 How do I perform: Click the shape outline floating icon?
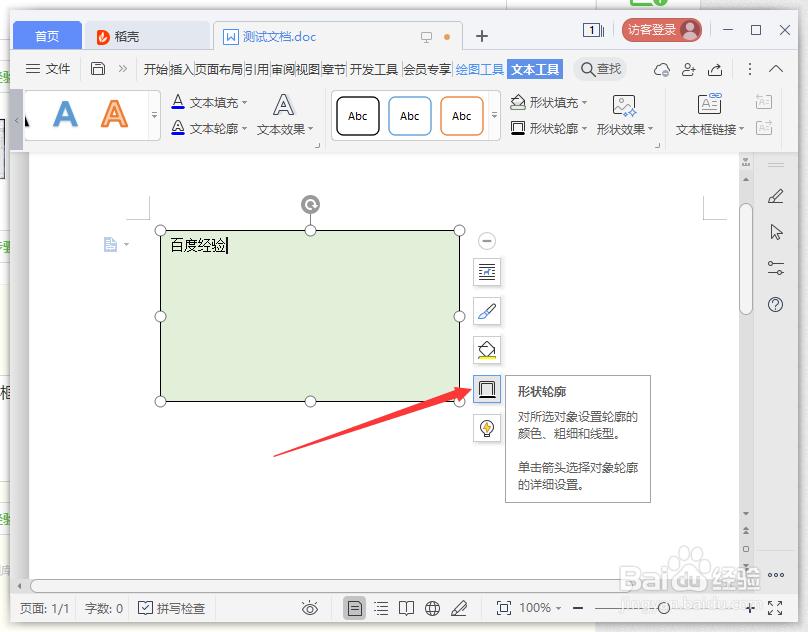487,389
